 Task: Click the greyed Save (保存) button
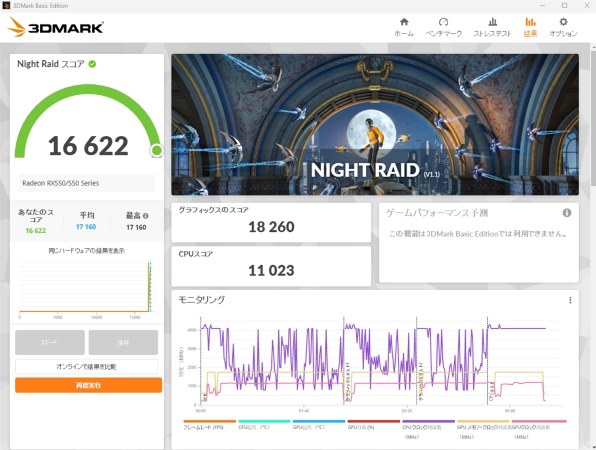[x=123, y=342]
